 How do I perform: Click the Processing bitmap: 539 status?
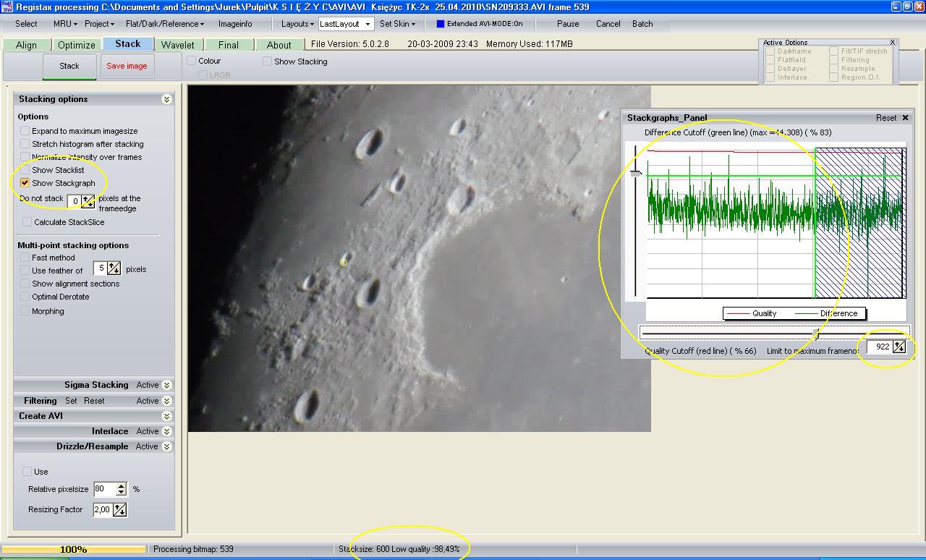click(193, 550)
